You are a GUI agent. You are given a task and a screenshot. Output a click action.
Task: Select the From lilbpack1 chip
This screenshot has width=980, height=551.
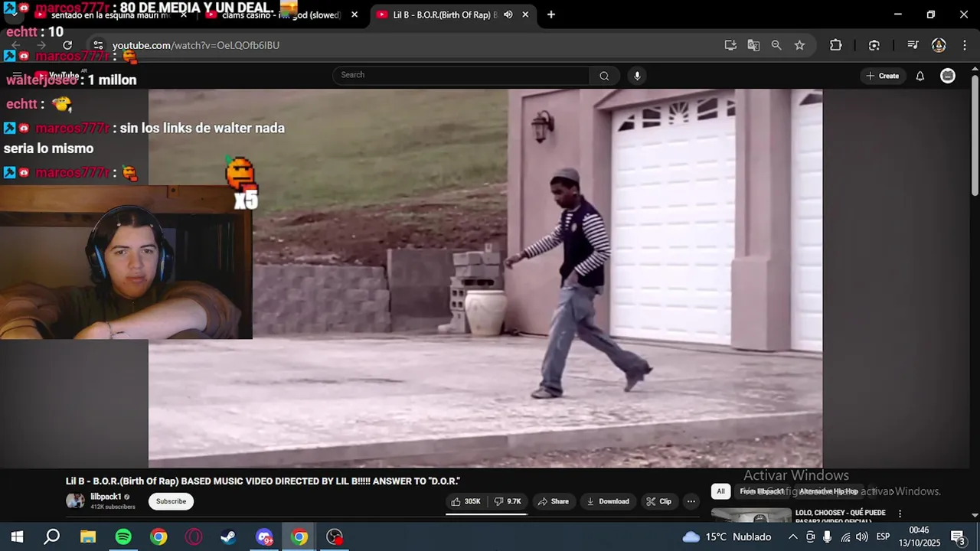coord(762,491)
